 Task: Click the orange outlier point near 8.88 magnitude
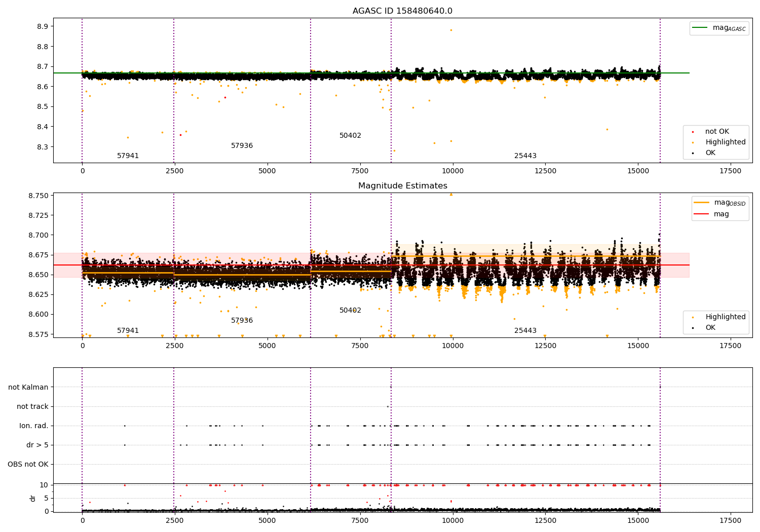click(x=451, y=30)
